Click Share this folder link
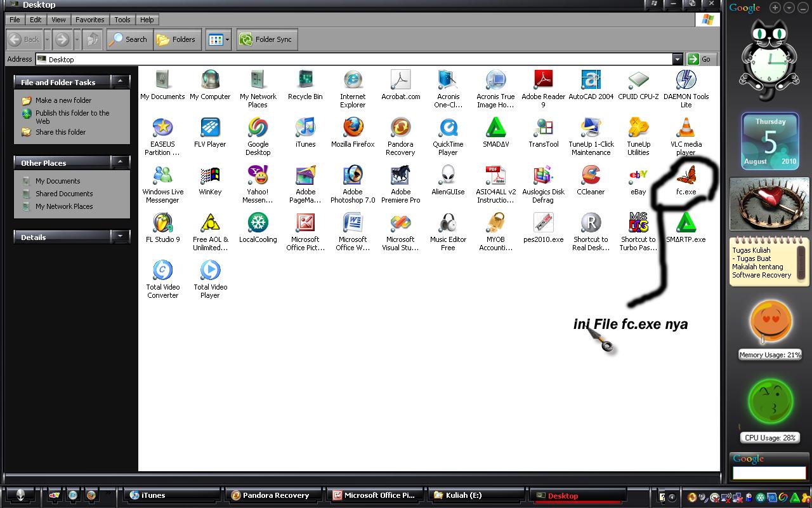This screenshot has height=508, width=812. [x=61, y=132]
